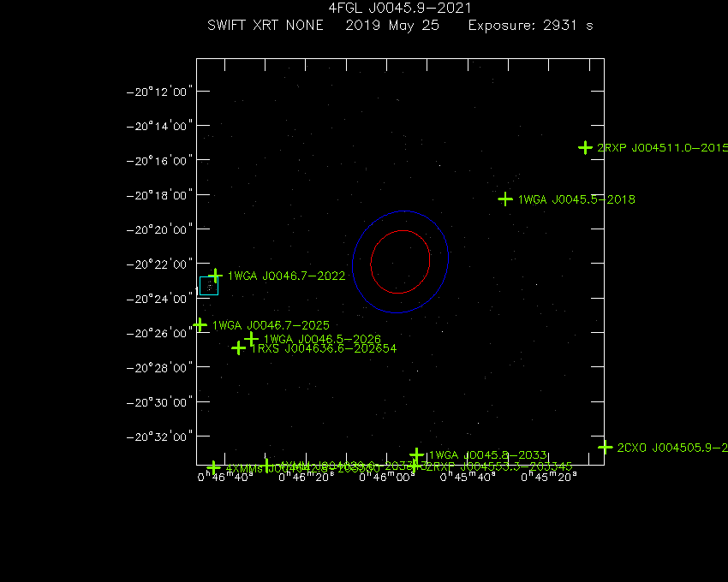Click the right ascension label 0h45m40s

pos(468,477)
